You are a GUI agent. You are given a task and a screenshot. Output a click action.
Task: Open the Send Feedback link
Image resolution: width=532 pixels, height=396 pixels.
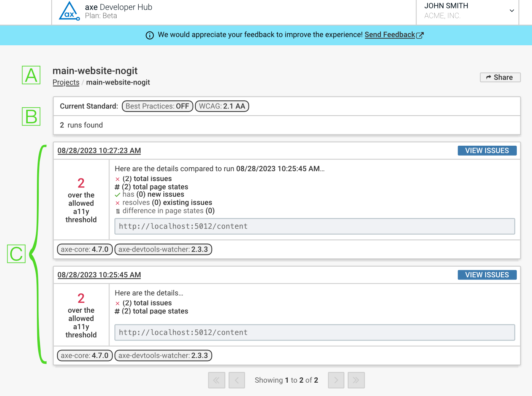389,35
